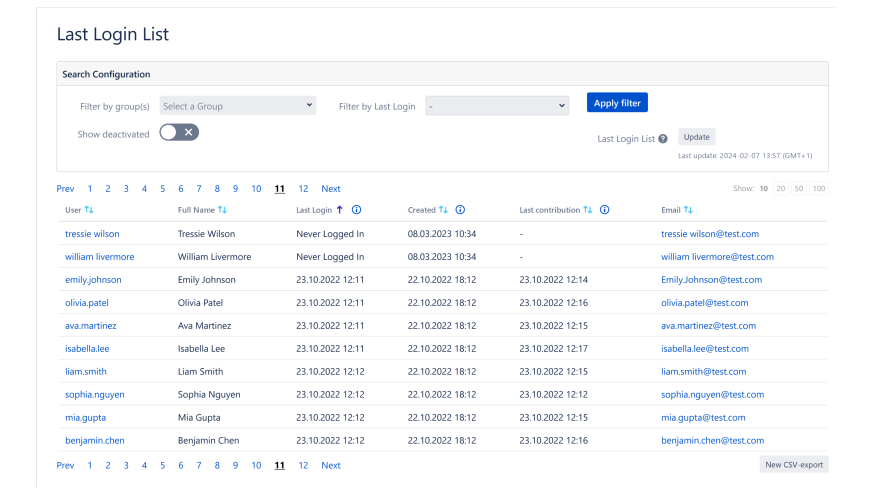Click info icon beside Last contribution
This screenshot has height=494, width=870.
605,210
